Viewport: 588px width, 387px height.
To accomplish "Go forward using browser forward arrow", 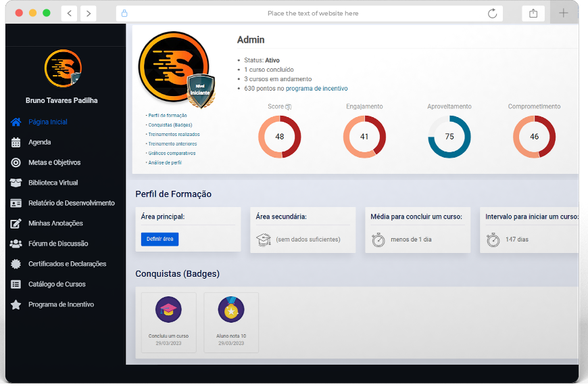I will pyautogui.click(x=88, y=14).
